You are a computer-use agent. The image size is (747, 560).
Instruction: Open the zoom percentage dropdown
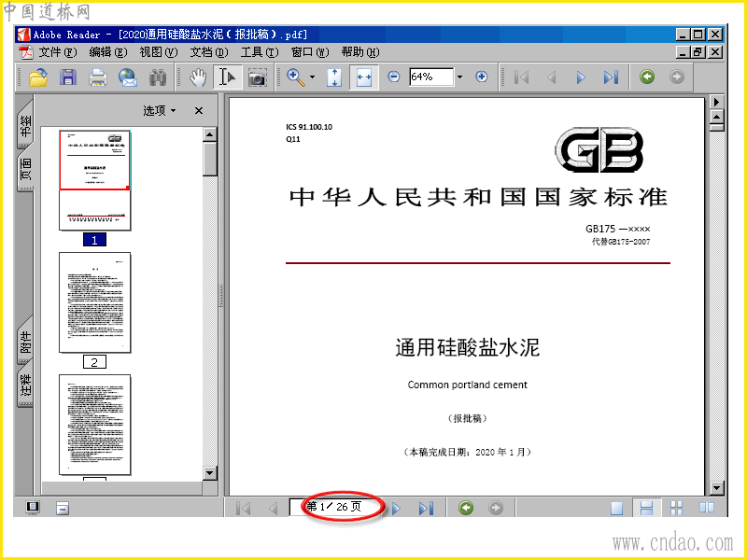(459, 77)
